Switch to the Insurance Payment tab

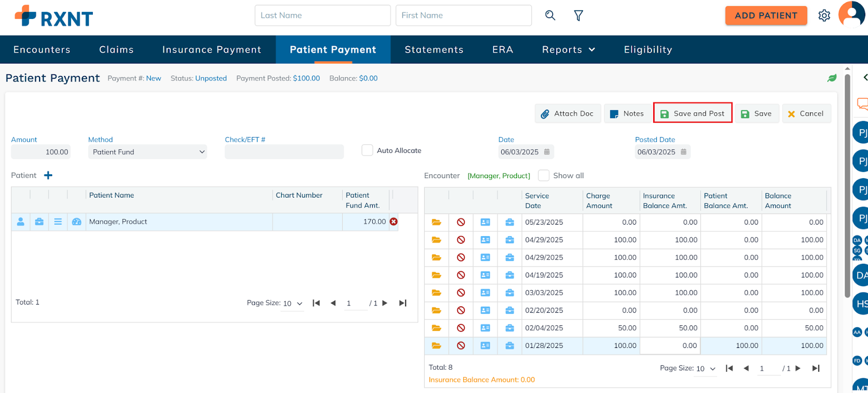(x=212, y=49)
